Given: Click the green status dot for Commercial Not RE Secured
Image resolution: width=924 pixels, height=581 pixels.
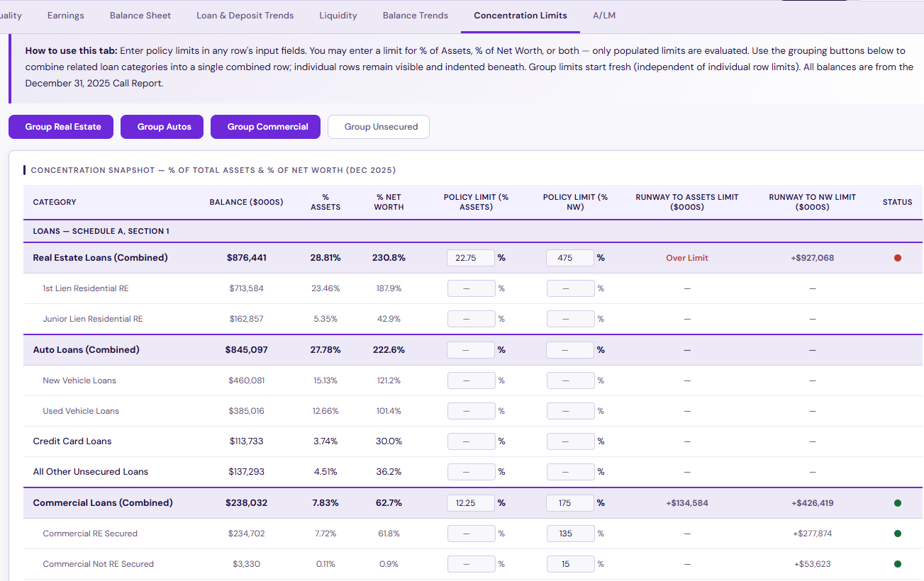Looking at the screenshot, I should (x=897, y=564).
